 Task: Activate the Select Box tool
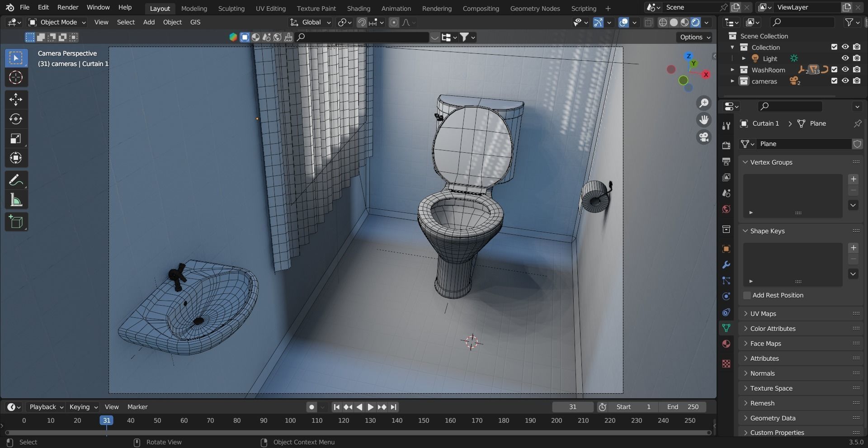(x=16, y=58)
